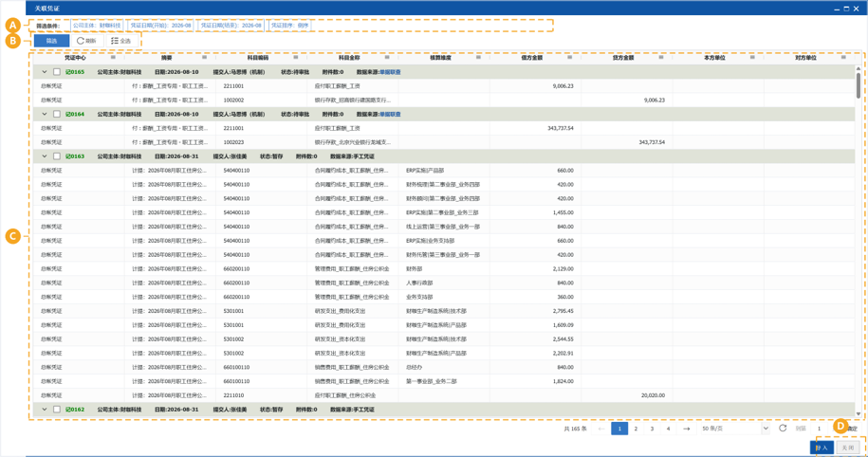This screenshot has height=457, width=868.
Task: Open the 50 条/页 page size dropdown
Action: click(x=735, y=429)
